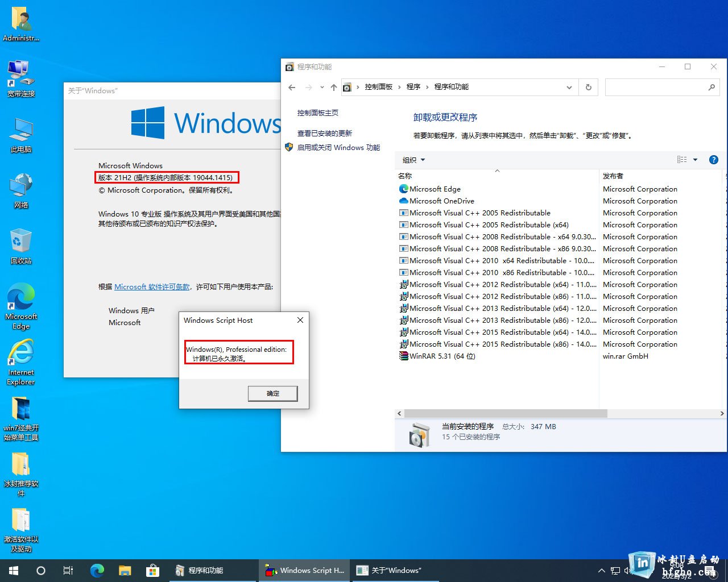Launch Internet Explorer from the desktop
The width and height of the screenshot is (728, 582).
(x=21, y=363)
